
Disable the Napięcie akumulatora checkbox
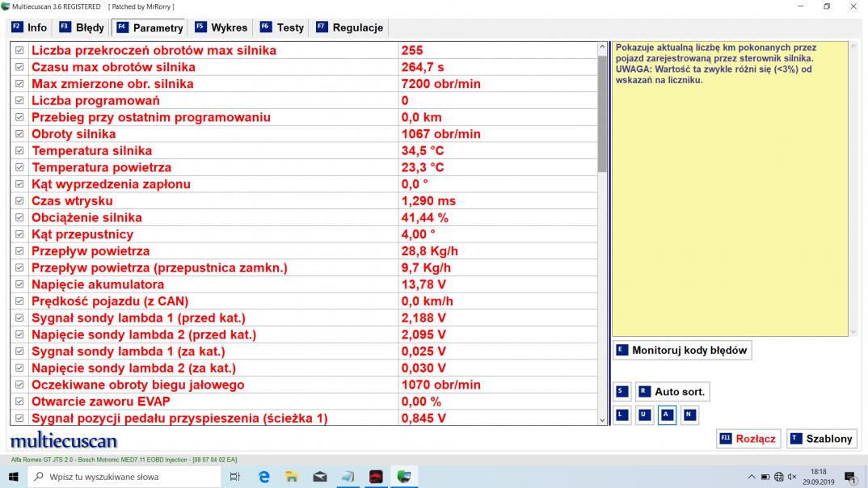[20, 284]
